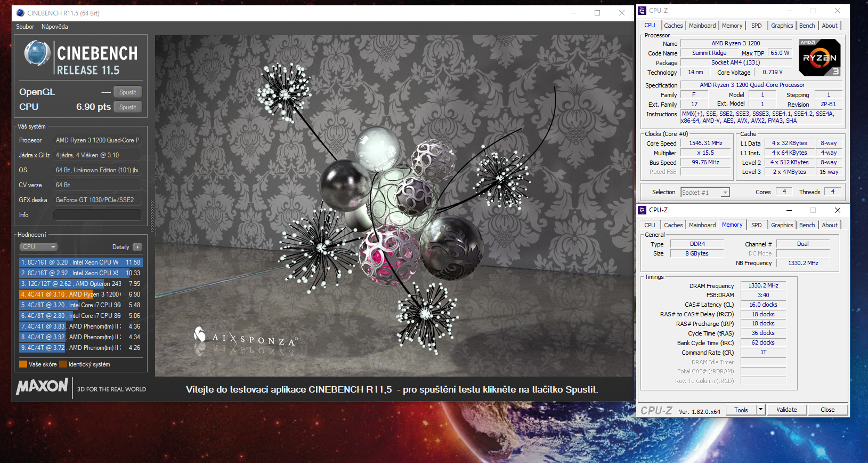Switch to Caches tab in upper CPU-Z
Image resolution: width=868 pixels, height=463 pixels.
673,26
